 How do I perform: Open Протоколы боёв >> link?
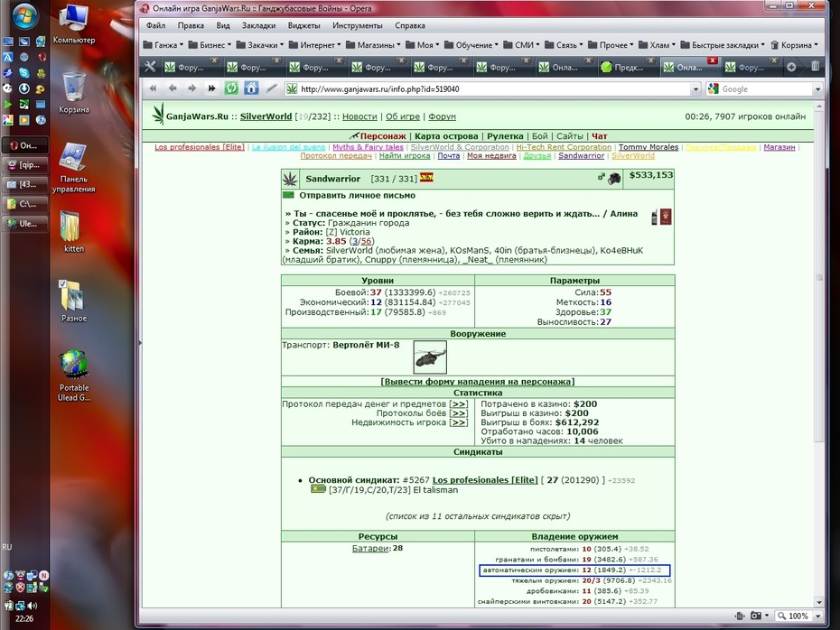click(x=459, y=413)
